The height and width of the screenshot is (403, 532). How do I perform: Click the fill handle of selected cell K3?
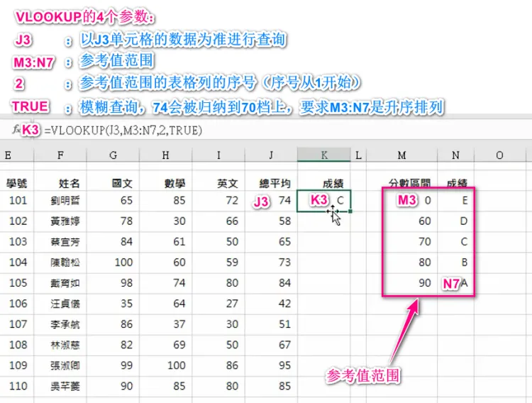350,211
